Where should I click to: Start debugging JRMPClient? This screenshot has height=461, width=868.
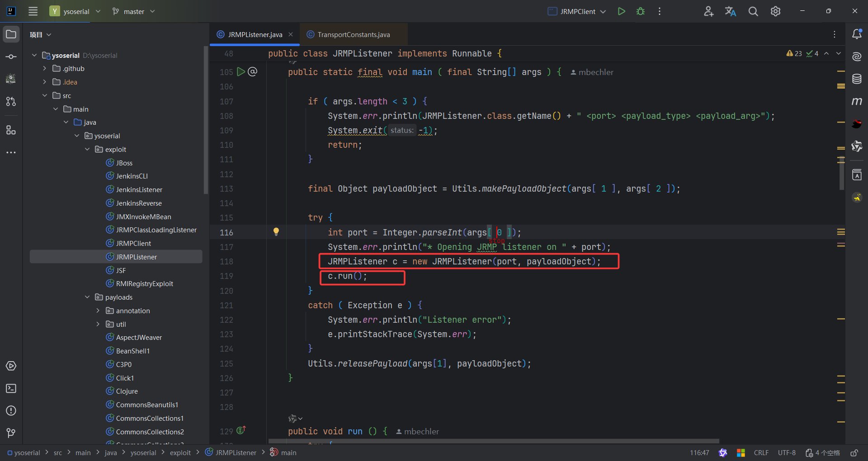(641, 11)
